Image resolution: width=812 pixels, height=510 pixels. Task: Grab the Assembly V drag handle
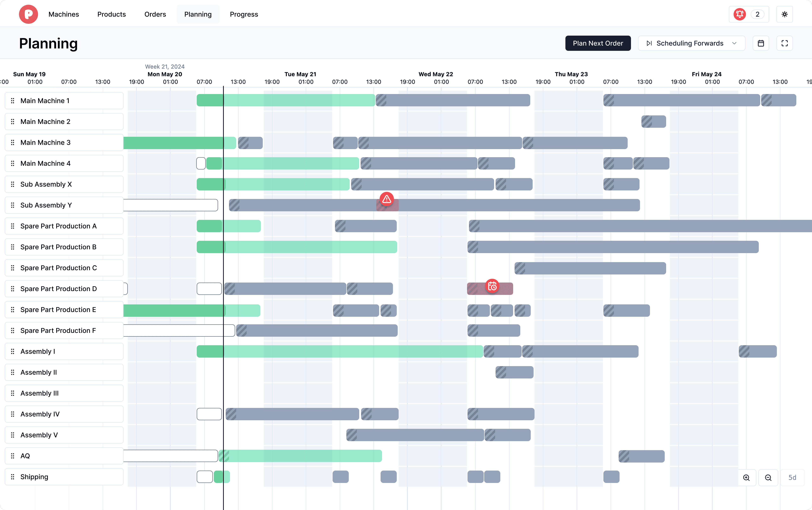[13, 435]
